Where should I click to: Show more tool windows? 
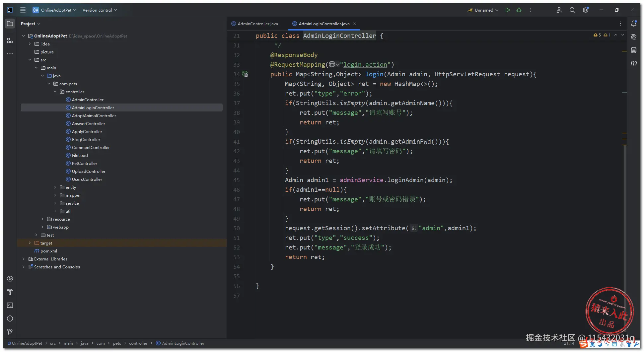(x=10, y=54)
